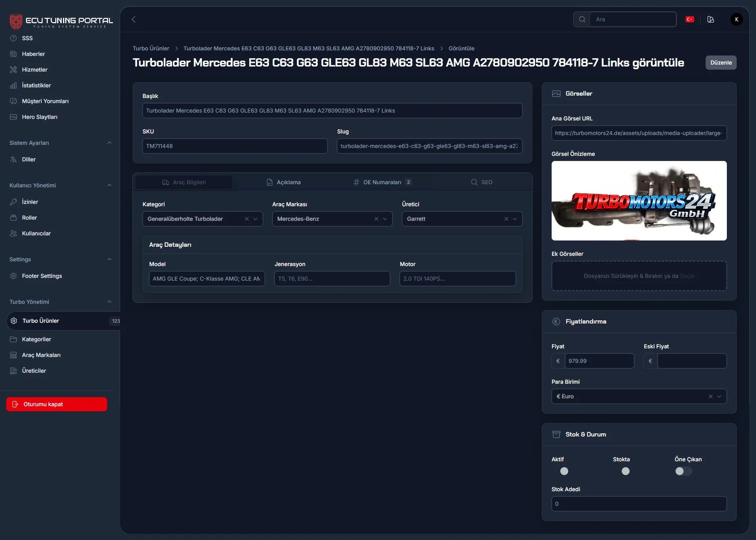Viewport: 756px width, 540px height.
Task: Click the theme switcher icon beside flag
Action: [x=711, y=19]
